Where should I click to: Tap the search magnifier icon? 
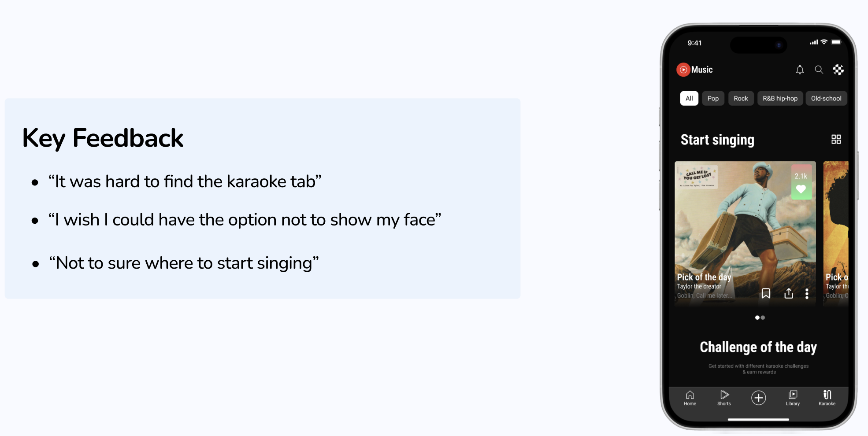point(819,70)
